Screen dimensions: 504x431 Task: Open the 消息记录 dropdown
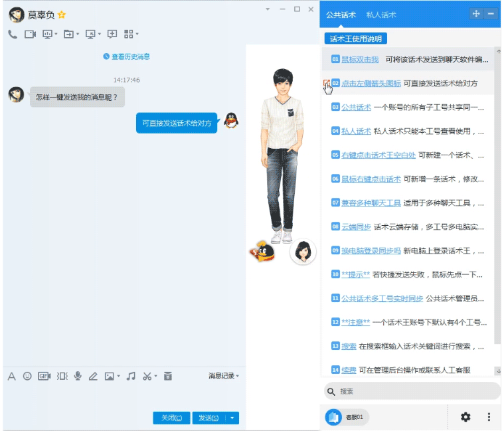(x=224, y=375)
